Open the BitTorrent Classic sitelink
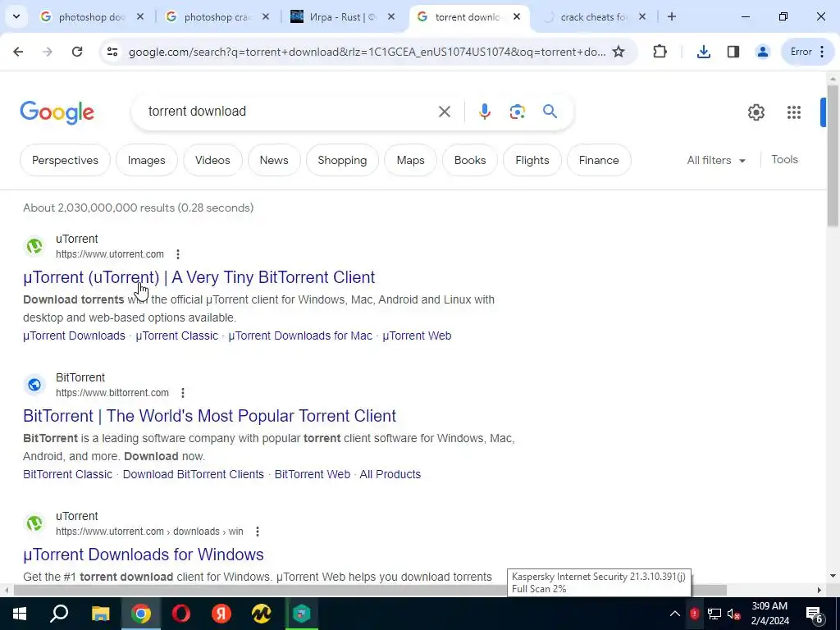Image resolution: width=840 pixels, height=630 pixels. point(67,475)
